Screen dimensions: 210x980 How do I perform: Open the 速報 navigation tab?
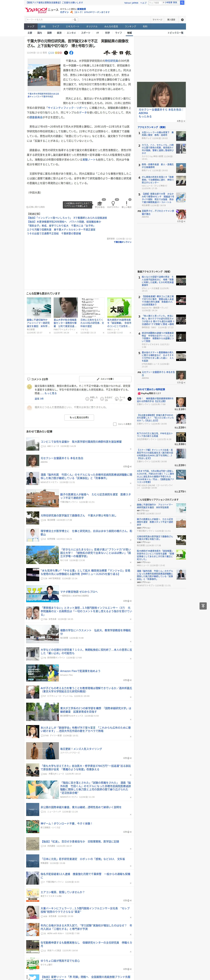point(43,27)
